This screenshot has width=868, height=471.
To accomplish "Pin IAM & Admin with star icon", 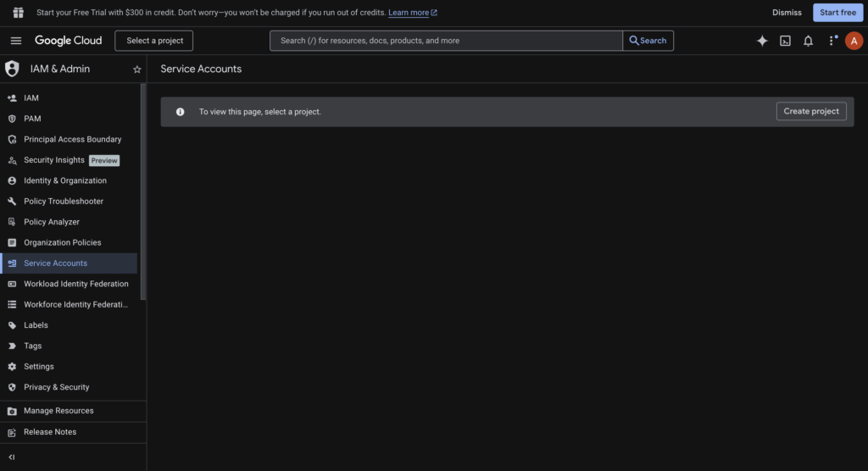I will [137, 69].
